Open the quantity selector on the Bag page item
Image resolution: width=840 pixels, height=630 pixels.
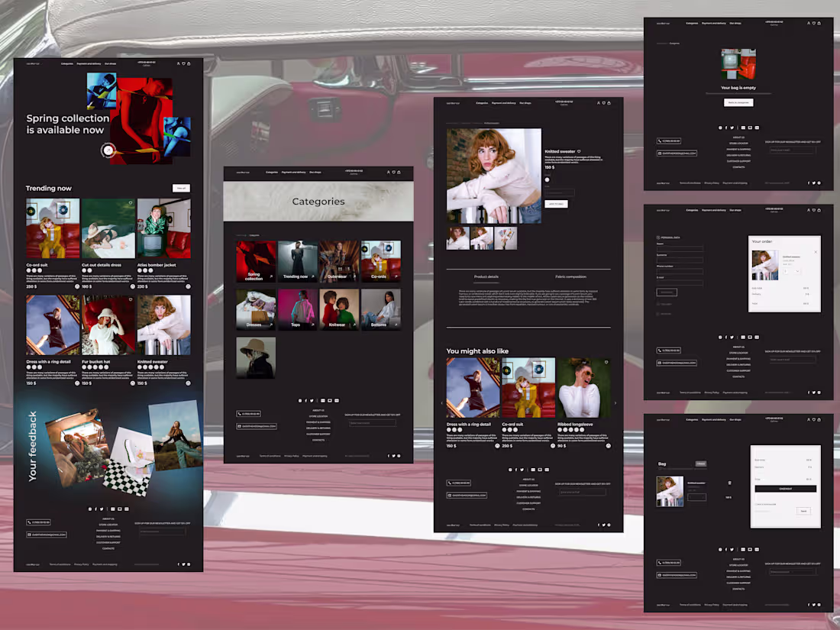pos(697,497)
